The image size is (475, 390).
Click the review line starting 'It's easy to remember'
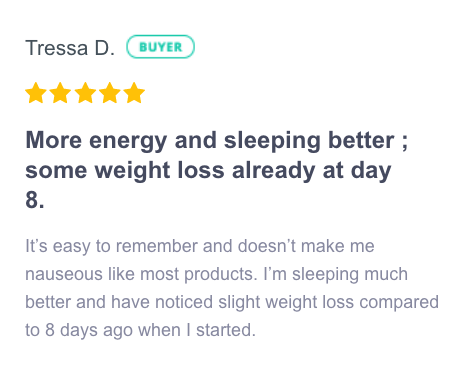(200, 247)
